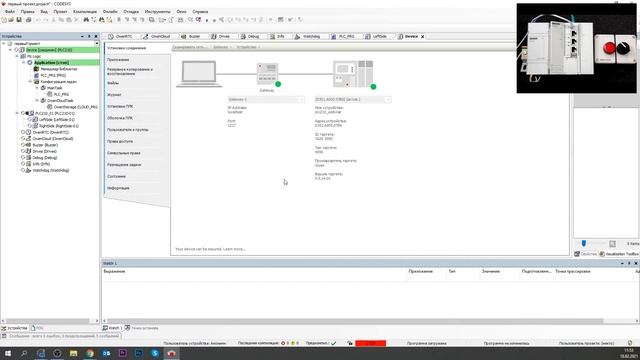The width and height of the screenshot is (640, 360).
Task: Open the Gateway toolbar dropdown button
Action: 222,47
